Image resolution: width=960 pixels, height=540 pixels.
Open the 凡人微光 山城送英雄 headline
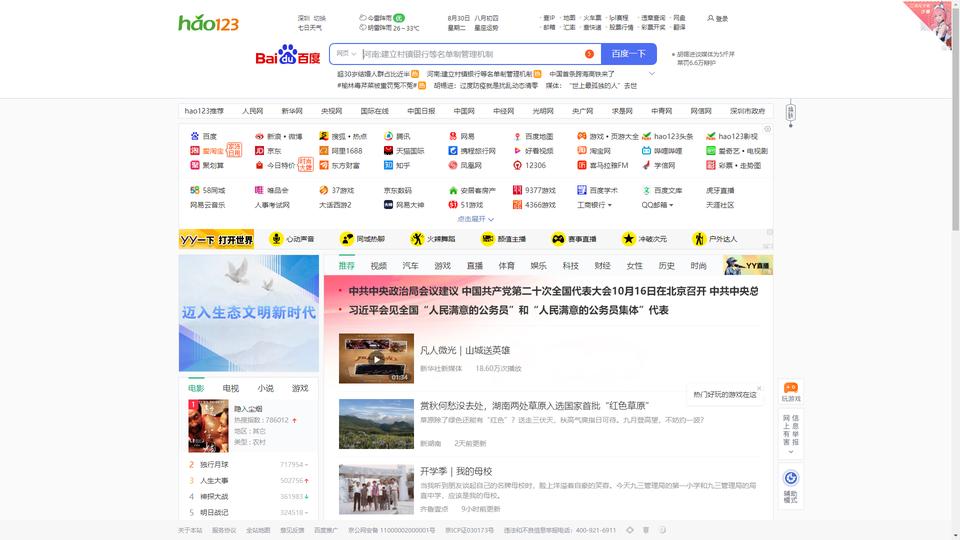[465, 350]
